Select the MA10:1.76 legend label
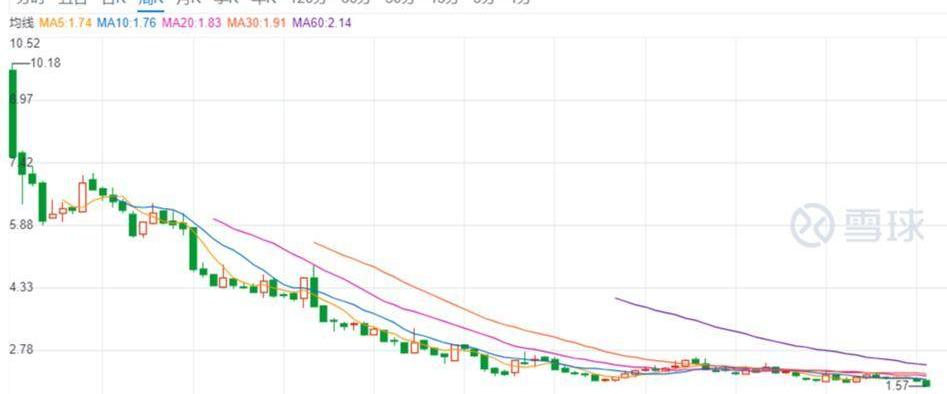This screenshot has width=947, height=394. (x=127, y=23)
